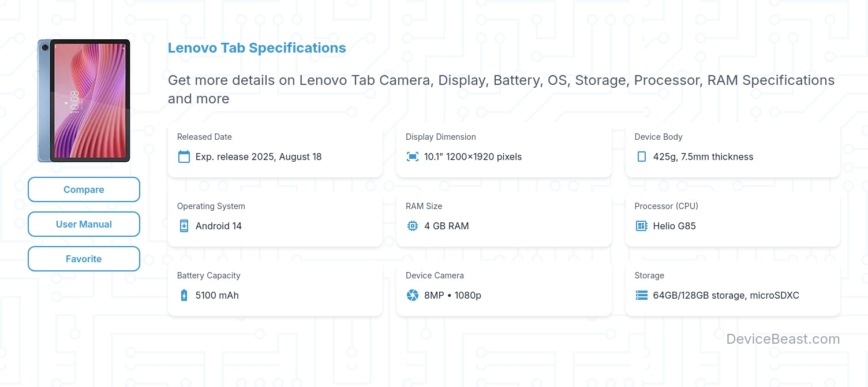Click the Favorite button
Image resolution: width=868 pixels, height=387 pixels.
point(84,259)
